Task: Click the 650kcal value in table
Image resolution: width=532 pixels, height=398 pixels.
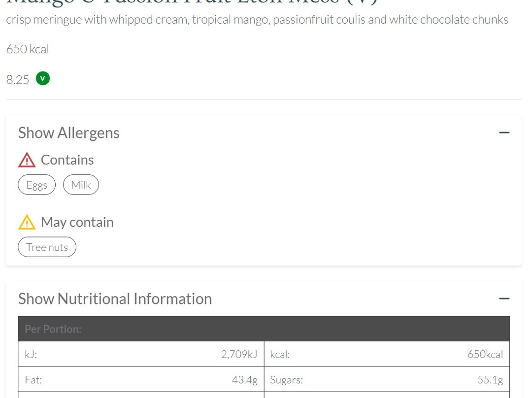Action: click(485, 354)
